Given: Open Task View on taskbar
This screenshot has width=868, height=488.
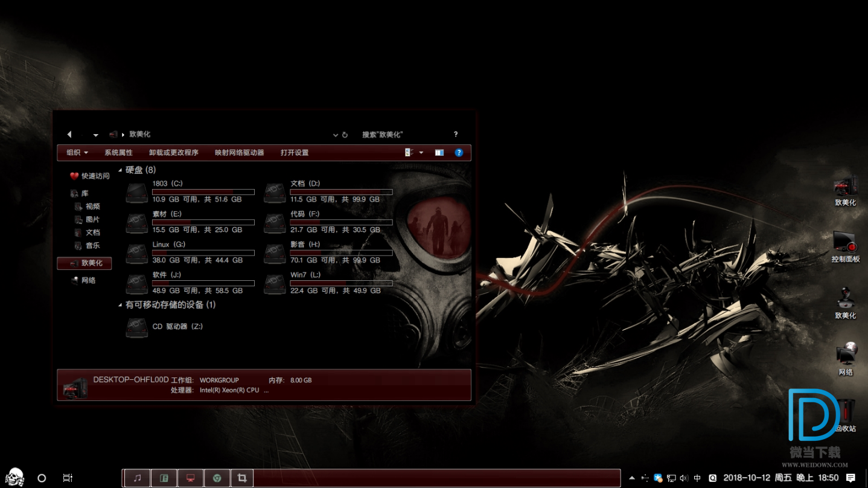Looking at the screenshot, I should (x=68, y=478).
